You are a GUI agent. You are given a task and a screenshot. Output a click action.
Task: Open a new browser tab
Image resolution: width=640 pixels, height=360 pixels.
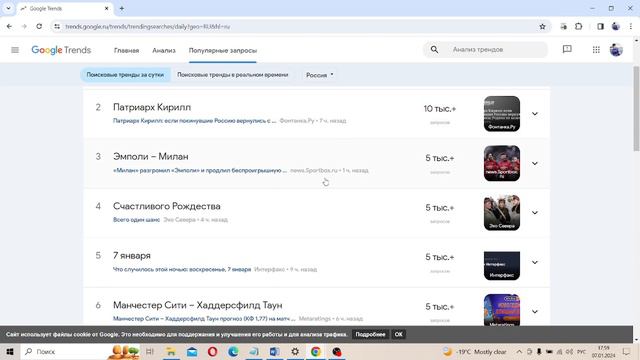(x=122, y=8)
